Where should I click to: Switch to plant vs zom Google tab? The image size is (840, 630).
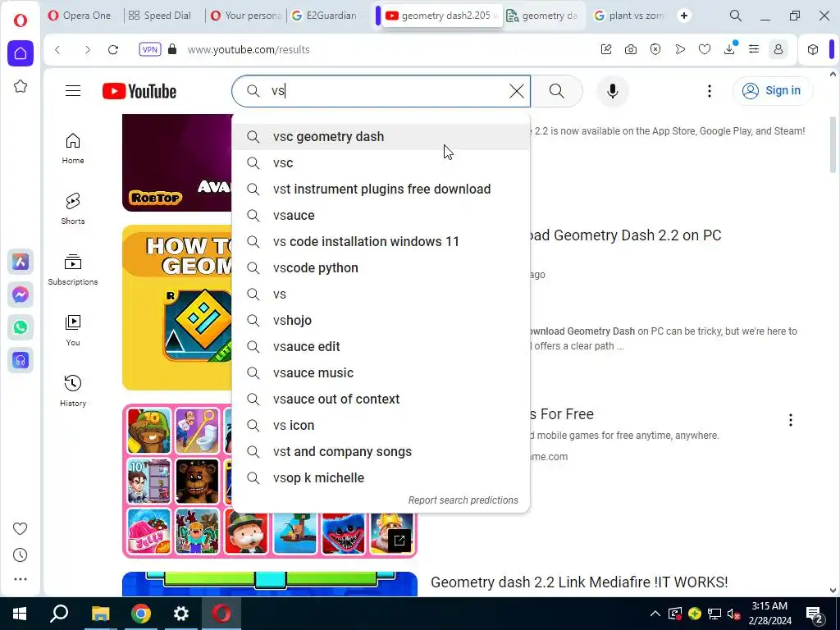pyautogui.click(x=629, y=16)
